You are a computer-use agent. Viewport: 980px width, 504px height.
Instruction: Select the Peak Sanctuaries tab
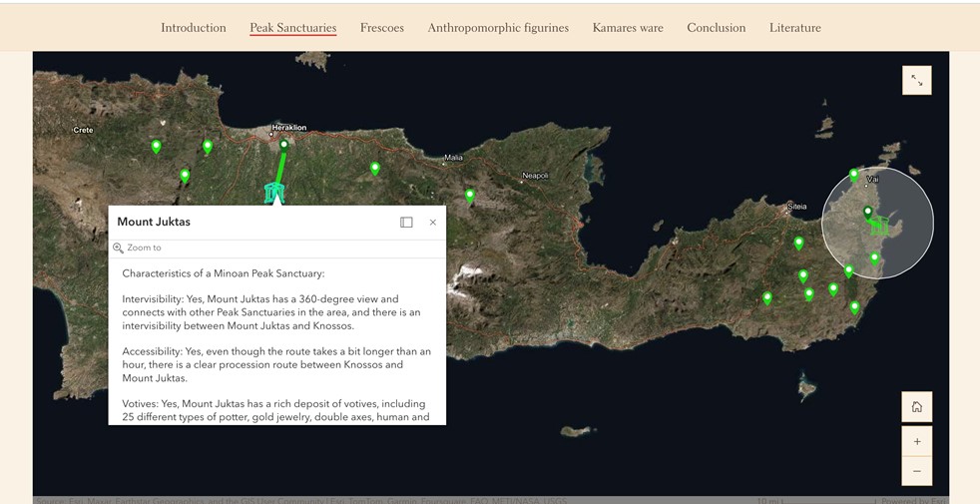pos(292,28)
